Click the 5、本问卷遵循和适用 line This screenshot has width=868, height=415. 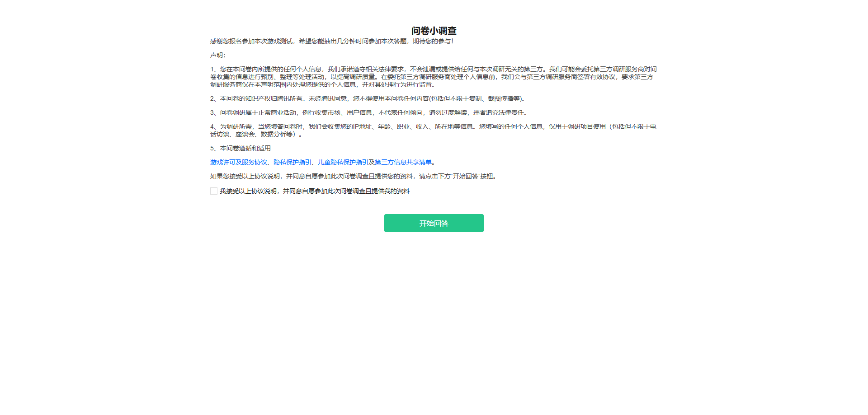coord(241,149)
